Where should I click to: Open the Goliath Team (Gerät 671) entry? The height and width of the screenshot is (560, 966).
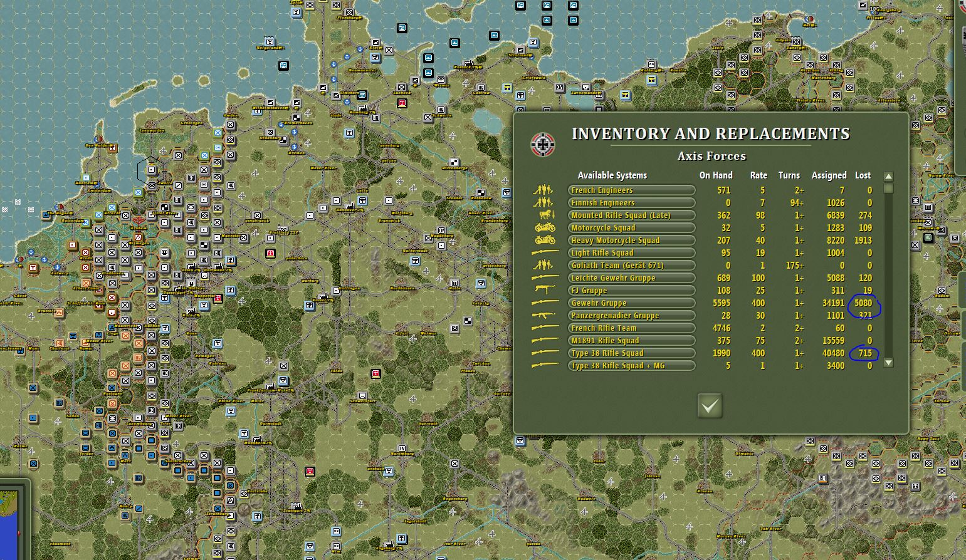(631, 265)
